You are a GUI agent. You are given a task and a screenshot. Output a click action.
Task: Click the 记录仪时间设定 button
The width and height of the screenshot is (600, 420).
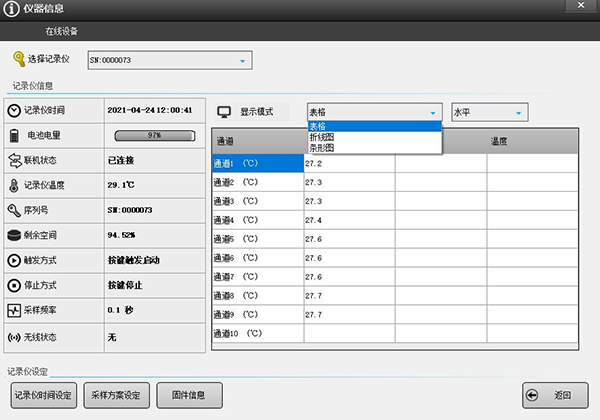pyautogui.click(x=44, y=395)
